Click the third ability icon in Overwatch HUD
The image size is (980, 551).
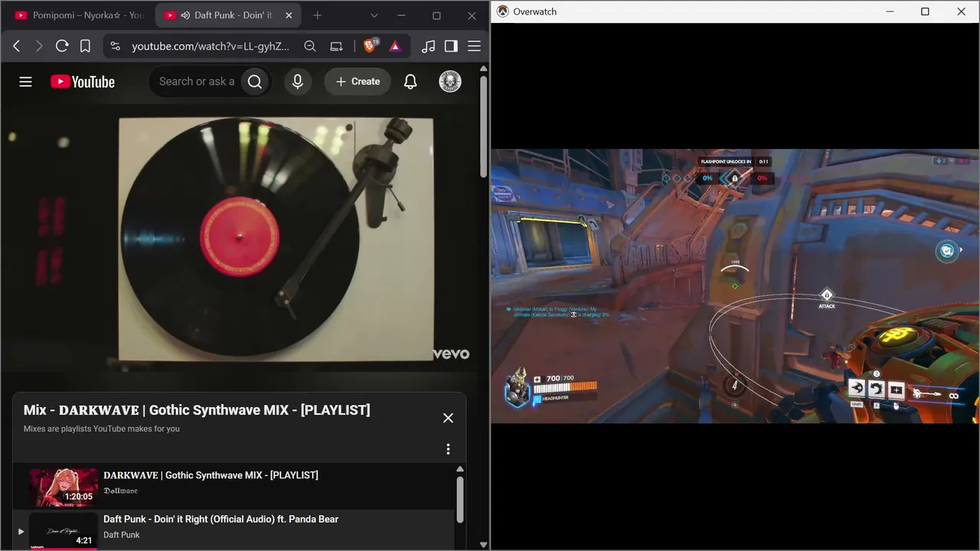tap(896, 390)
